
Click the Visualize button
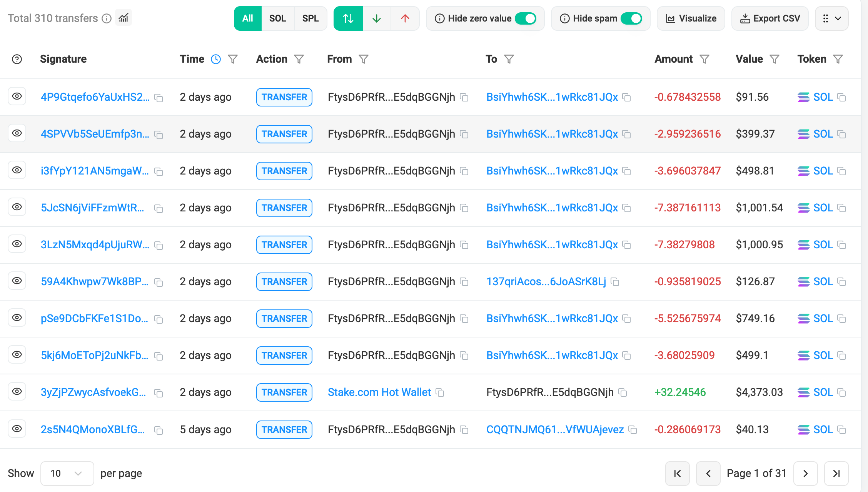coord(691,18)
